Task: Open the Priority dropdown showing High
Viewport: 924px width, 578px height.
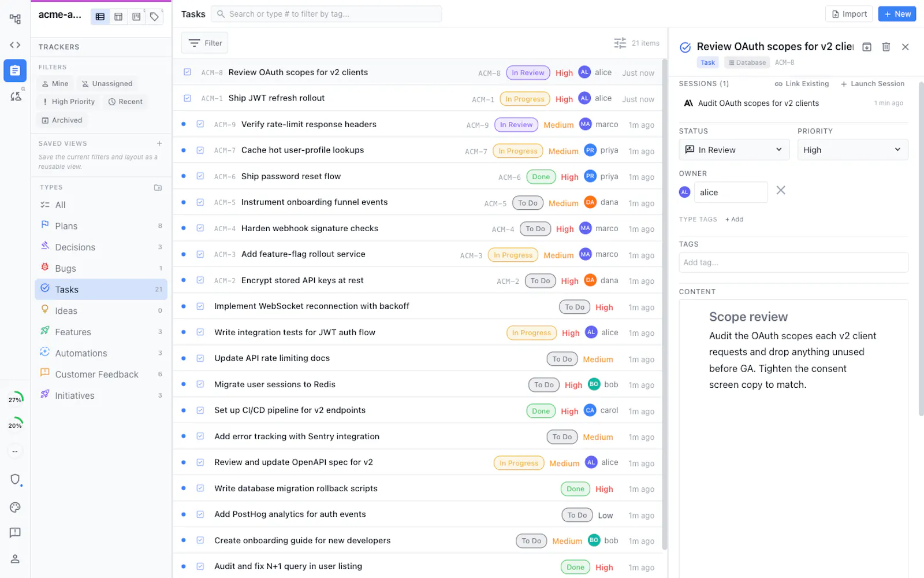Action: tap(852, 150)
